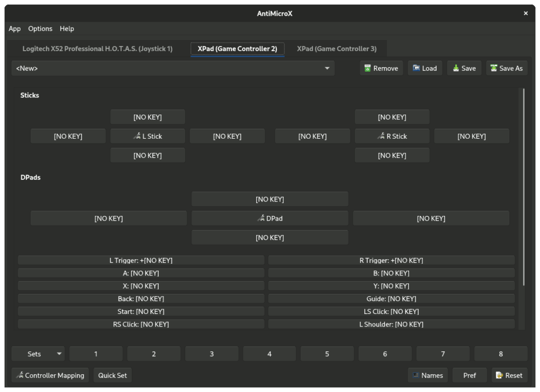
Task: Select set 2 button
Action: coord(153,354)
